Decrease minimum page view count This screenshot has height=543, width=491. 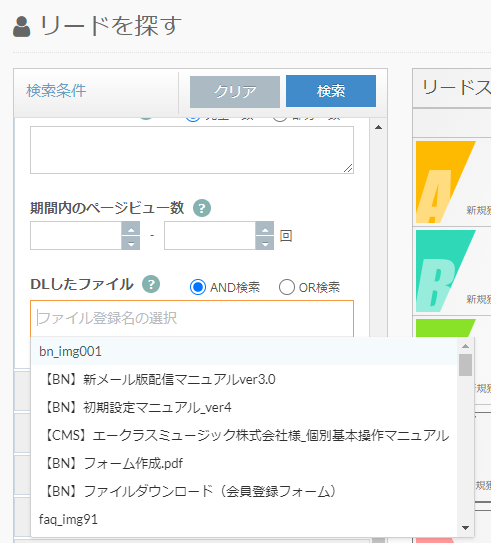(x=131, y=243)
